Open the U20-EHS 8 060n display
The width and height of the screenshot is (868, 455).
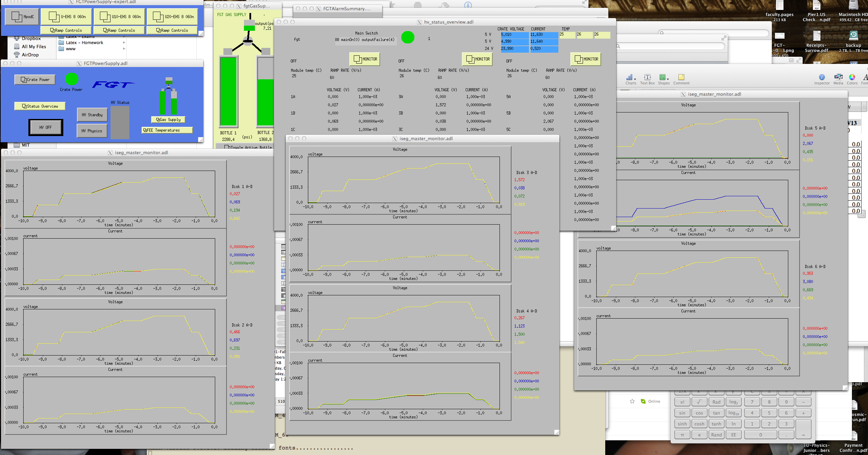(x=172, y=16)
